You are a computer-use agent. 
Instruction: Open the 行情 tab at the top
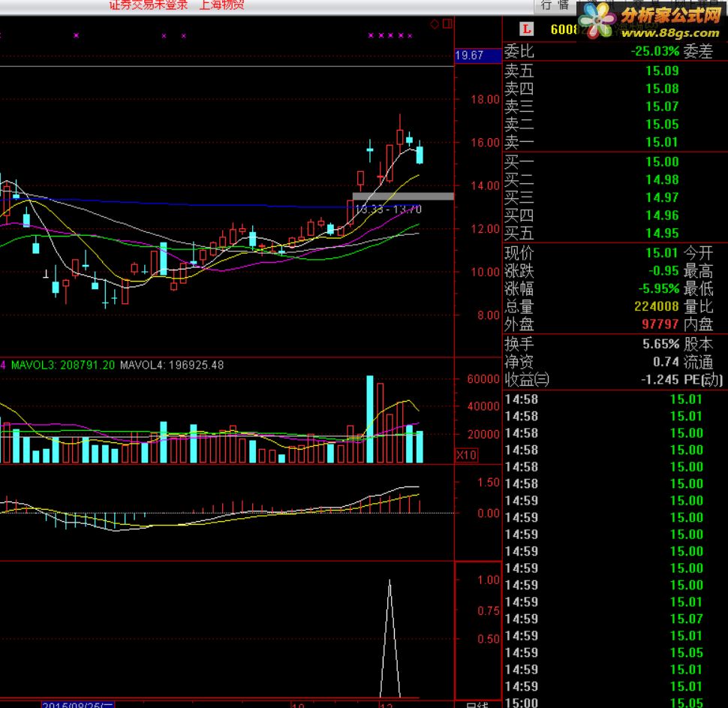(x=555, y=5)
